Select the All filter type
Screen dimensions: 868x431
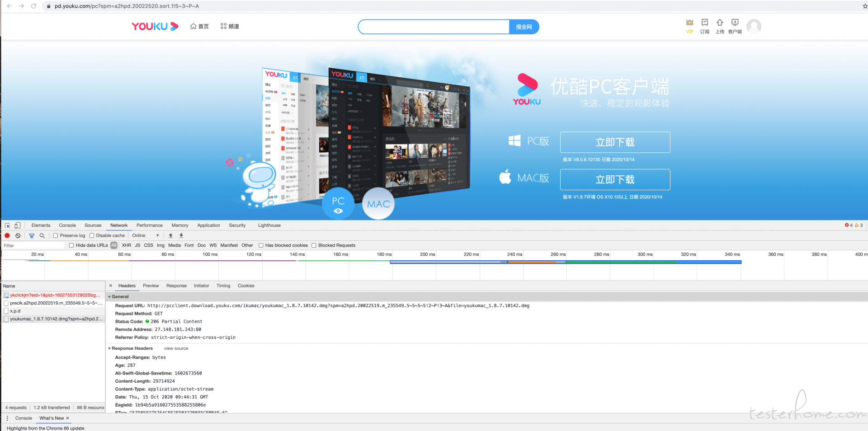[114, 245]
